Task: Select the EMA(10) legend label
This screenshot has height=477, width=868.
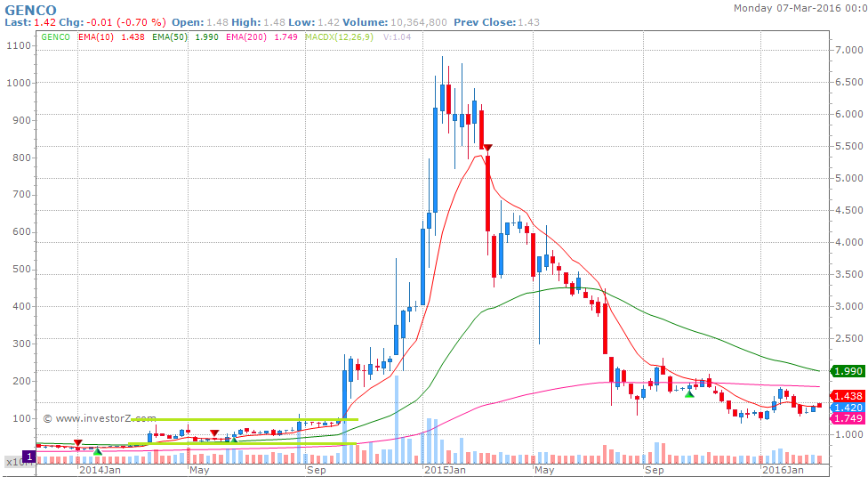Action: (96, 37)
